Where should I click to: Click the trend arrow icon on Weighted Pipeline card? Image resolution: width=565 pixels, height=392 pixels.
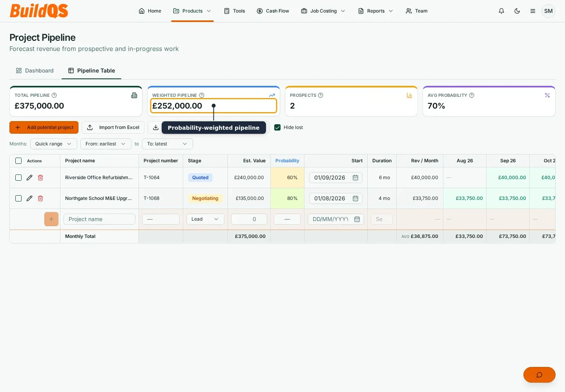(x=272, y=95)
